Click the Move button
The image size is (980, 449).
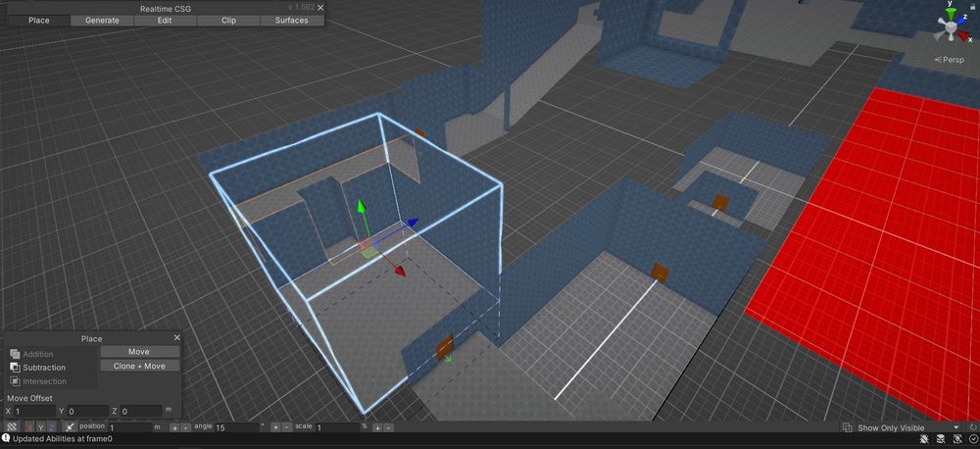pos(139,351)
